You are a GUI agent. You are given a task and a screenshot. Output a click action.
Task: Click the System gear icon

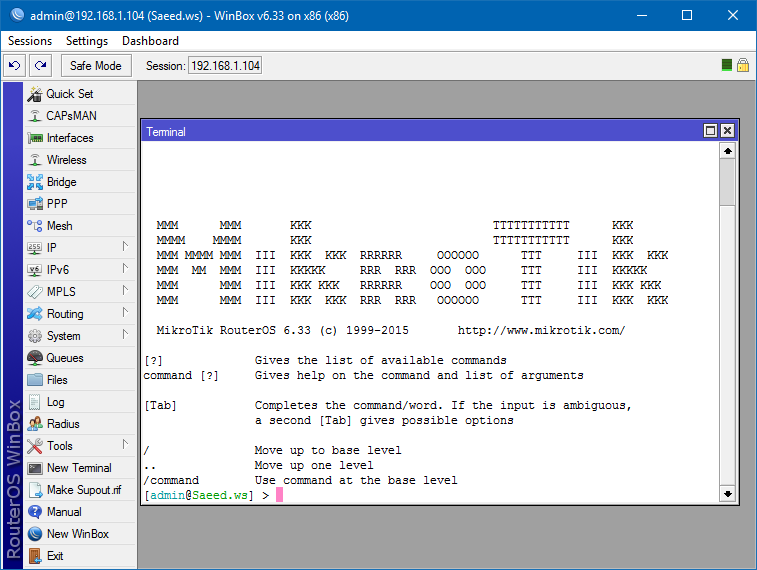(x=35, y=336)
